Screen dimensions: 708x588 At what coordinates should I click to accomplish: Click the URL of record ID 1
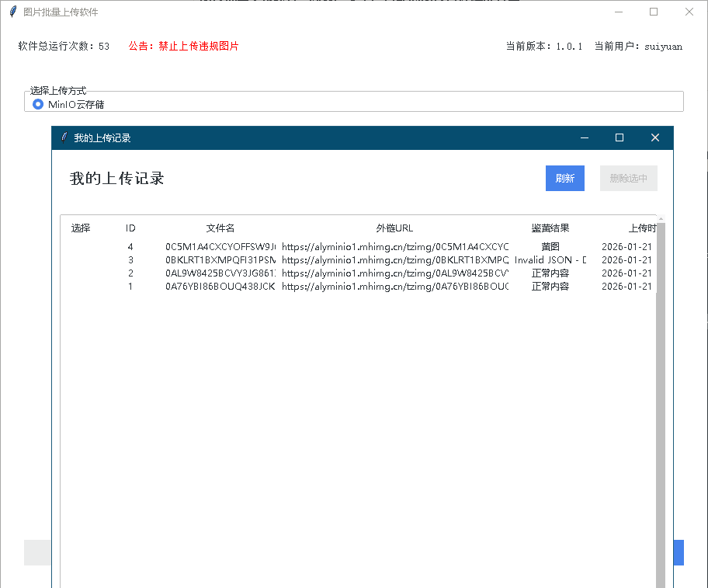coord(394,287)
